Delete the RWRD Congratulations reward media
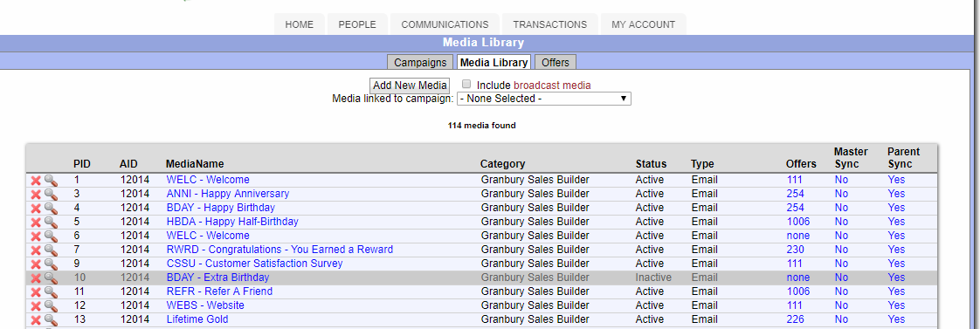This screenshot has width=980, height=329. [36, 250]
